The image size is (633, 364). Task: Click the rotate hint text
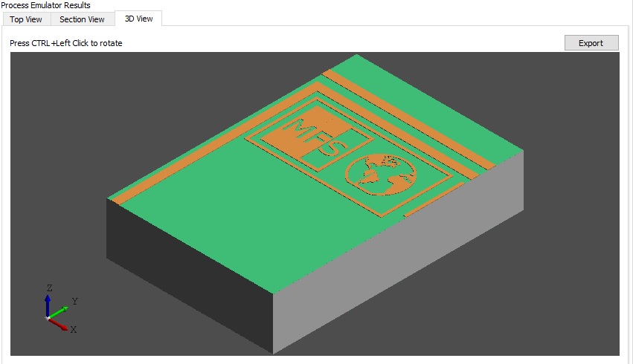66,43
